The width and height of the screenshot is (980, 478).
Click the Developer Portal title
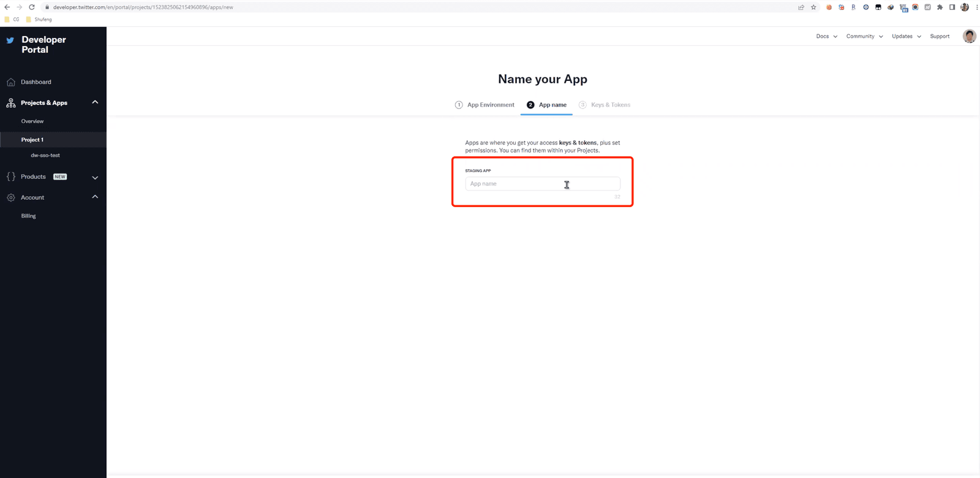point(43,45)
